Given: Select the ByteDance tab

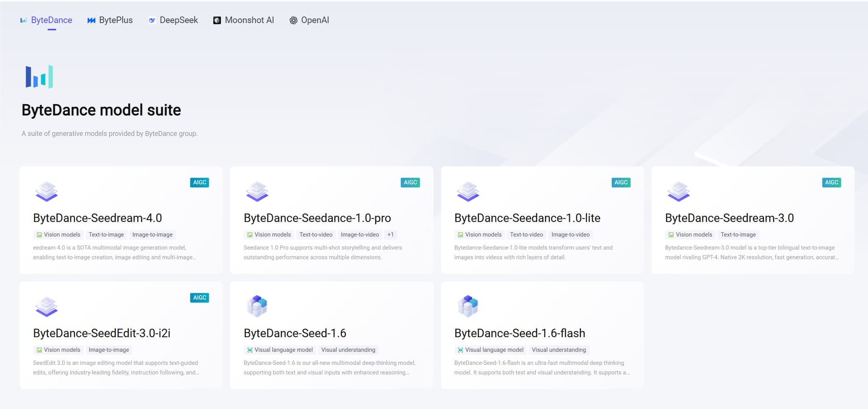Looking at the screenshot, I should (46, 20).
